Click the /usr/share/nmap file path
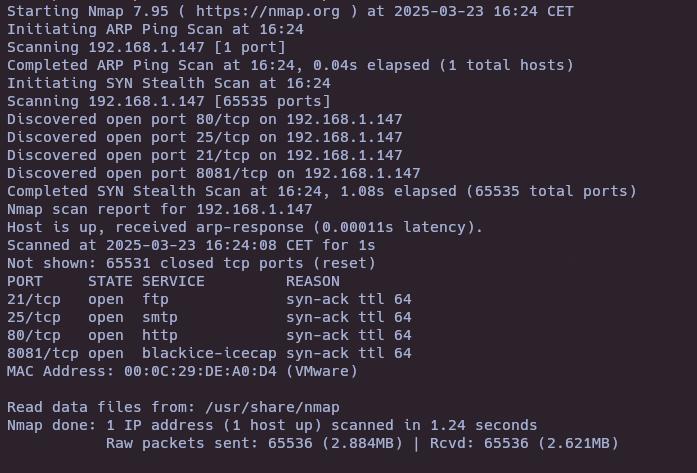 [272, 407]
